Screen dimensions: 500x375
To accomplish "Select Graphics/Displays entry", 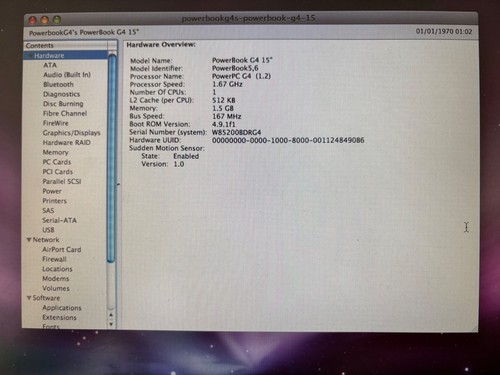I will pyautogui.click(x=71, y=133).
